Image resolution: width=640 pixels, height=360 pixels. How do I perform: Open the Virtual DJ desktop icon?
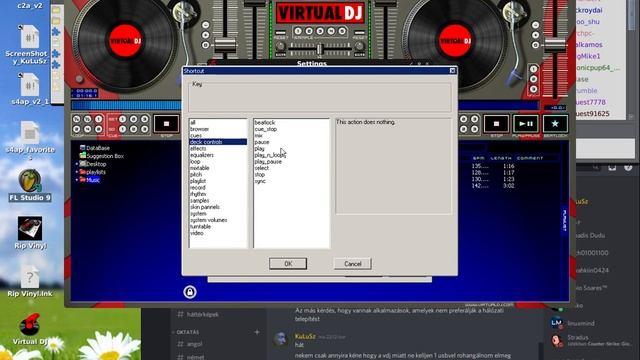click(30, 329)
